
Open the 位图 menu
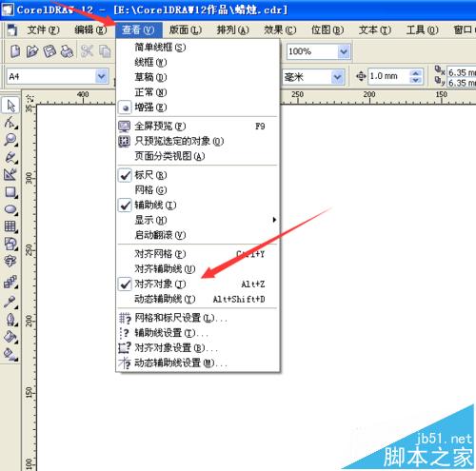(327, 30)
